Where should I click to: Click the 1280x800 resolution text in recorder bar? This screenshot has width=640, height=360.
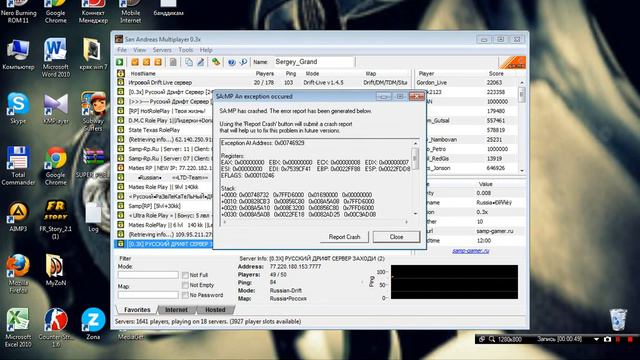coord(509,339)
